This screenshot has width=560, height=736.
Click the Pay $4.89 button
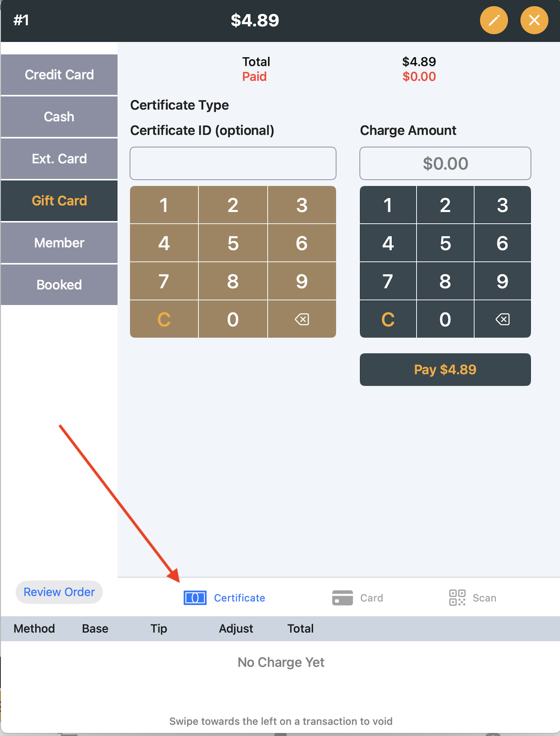pyautogui.click(x=445, y=370)
